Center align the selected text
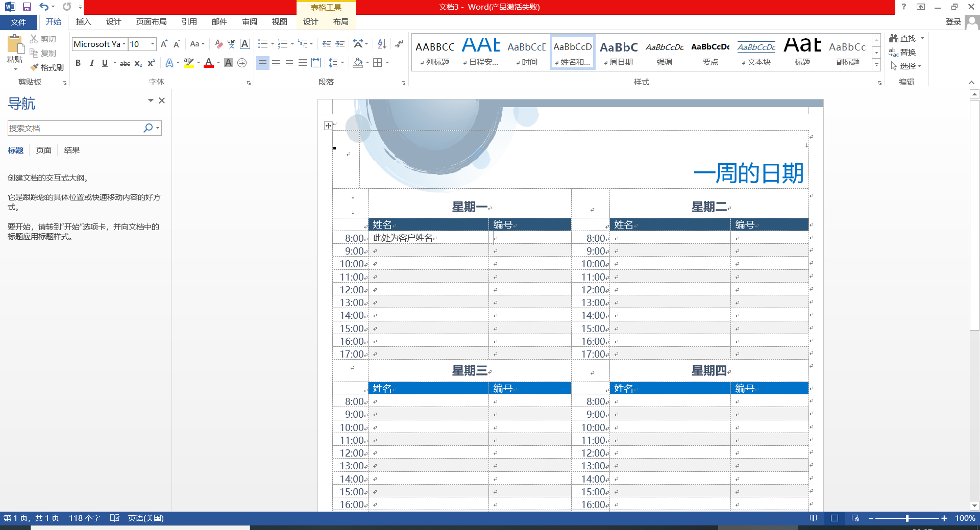The width and height of the screenshot is (980, 530). (276, 63)
